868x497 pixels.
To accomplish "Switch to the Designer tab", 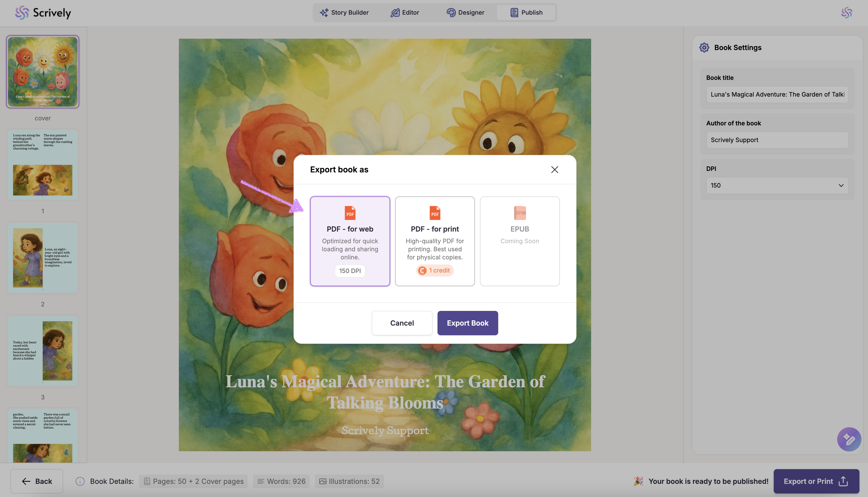I will click(465, 13).
